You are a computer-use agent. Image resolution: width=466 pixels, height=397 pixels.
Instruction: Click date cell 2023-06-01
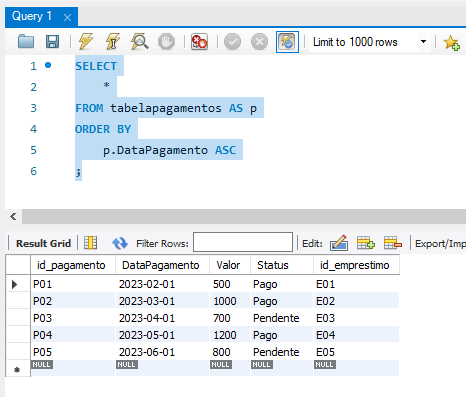click(x=162, y=352)
